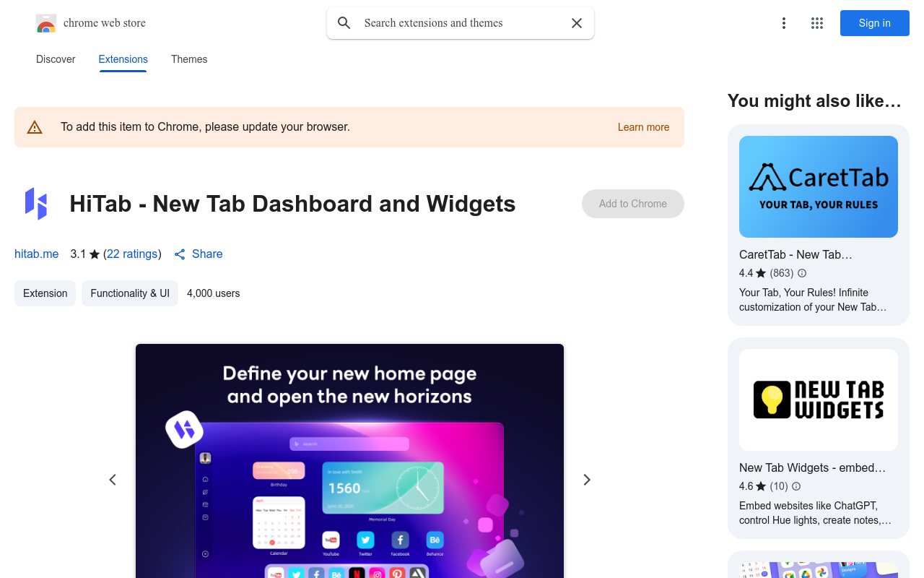
Task: Select the Extensions tab
Action: click(x=123, y=59)
